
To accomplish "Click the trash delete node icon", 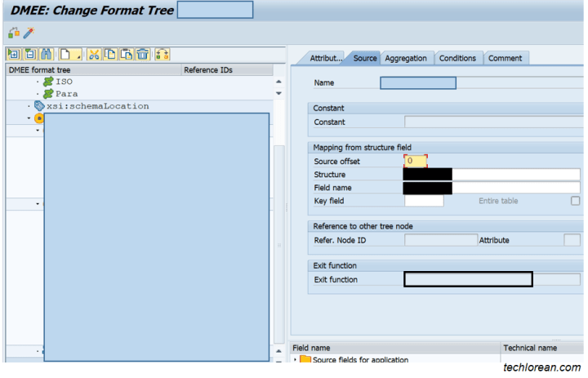I will click(142, 55).
